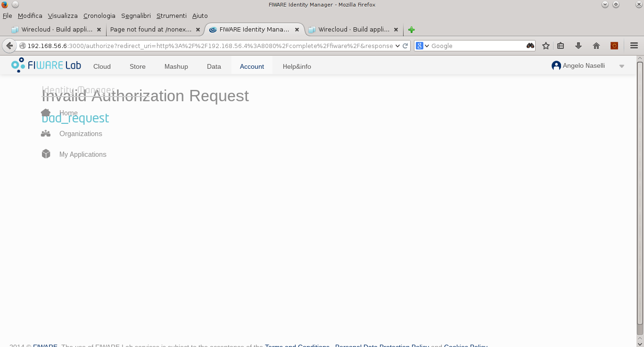This screenshot has width=644, height=347.
Task: Click the Invalid Authorization Request heading
Action: [x=145, y=96]
